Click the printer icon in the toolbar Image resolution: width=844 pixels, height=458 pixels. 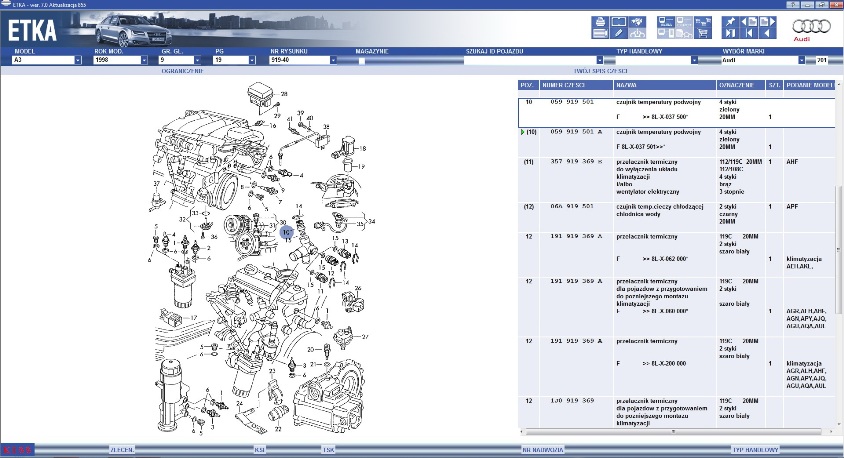pos(600,22)
